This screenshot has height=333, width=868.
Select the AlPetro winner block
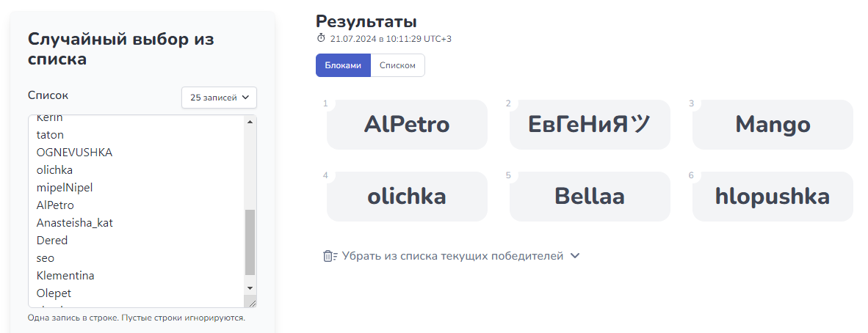(407, 125)
